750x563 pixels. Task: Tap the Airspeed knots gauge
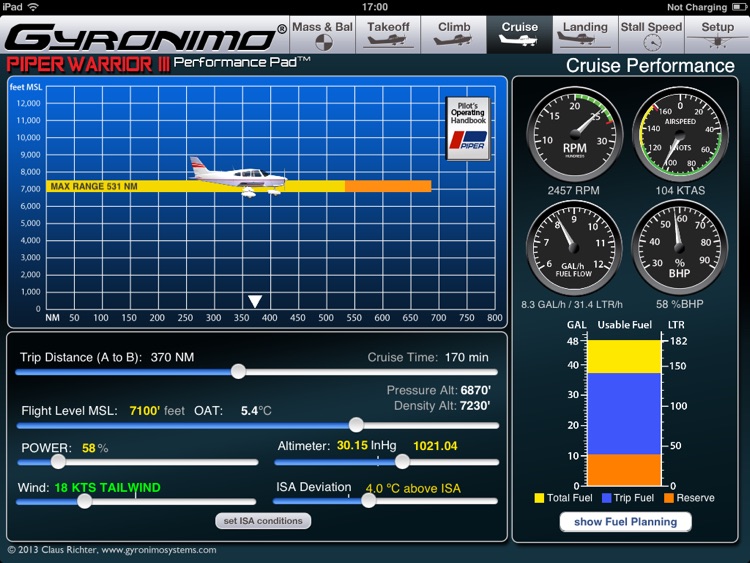(x=680, y=134)
